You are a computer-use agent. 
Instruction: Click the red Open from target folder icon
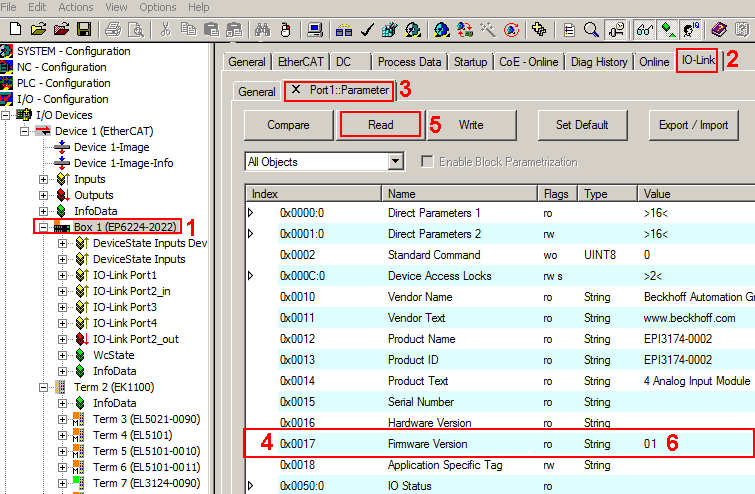point(61,29)
